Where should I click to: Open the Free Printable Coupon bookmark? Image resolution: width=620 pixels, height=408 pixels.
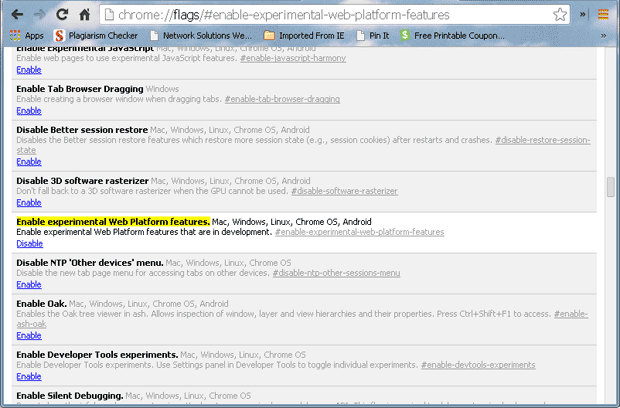click(452, 36)
